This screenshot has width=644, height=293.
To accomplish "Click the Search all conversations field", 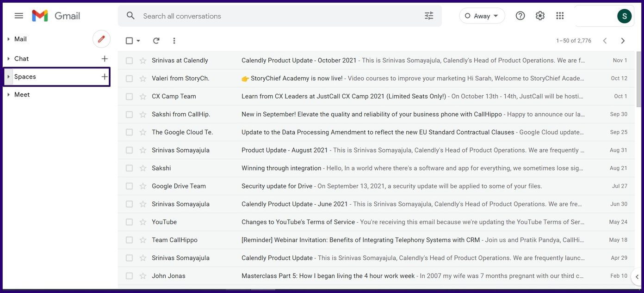I will (280, 16).
